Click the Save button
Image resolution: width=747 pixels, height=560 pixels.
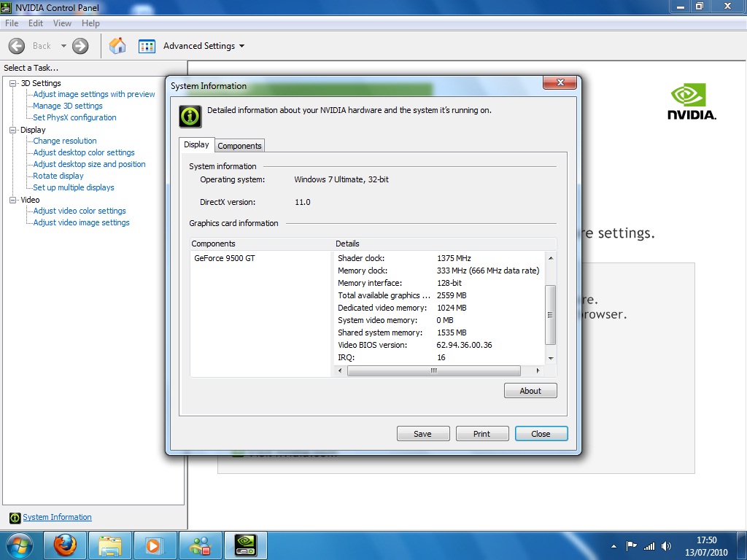422,434
